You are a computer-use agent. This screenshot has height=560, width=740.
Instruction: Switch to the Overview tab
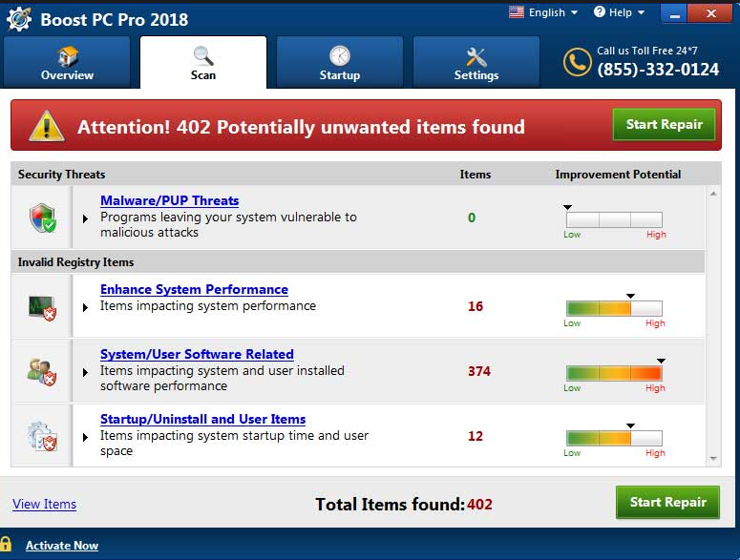(x=67, y=63)
